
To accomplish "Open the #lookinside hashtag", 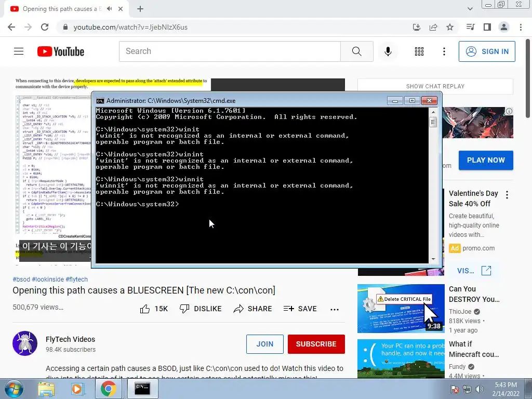I will [x=48, y=279].
